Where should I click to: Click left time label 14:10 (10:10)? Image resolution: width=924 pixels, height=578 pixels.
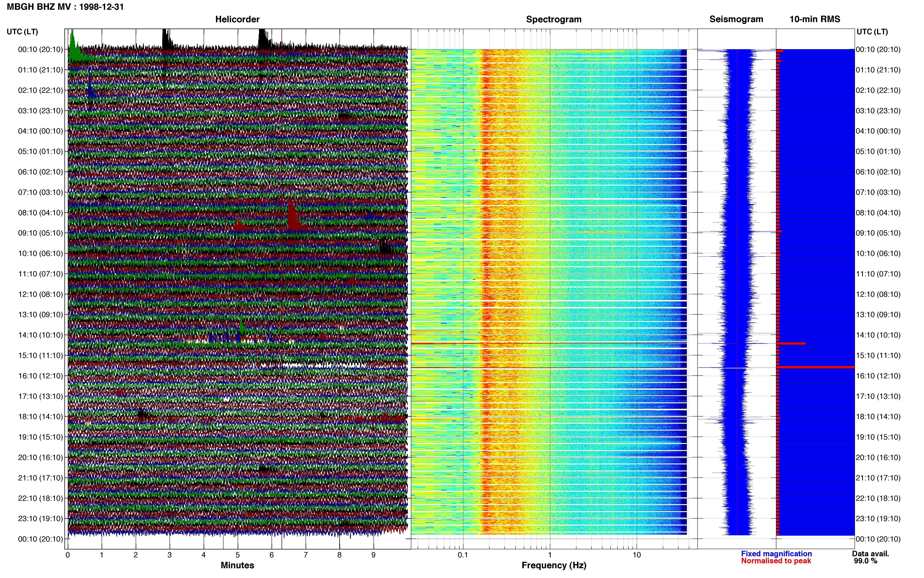click(x=41, y=335)
